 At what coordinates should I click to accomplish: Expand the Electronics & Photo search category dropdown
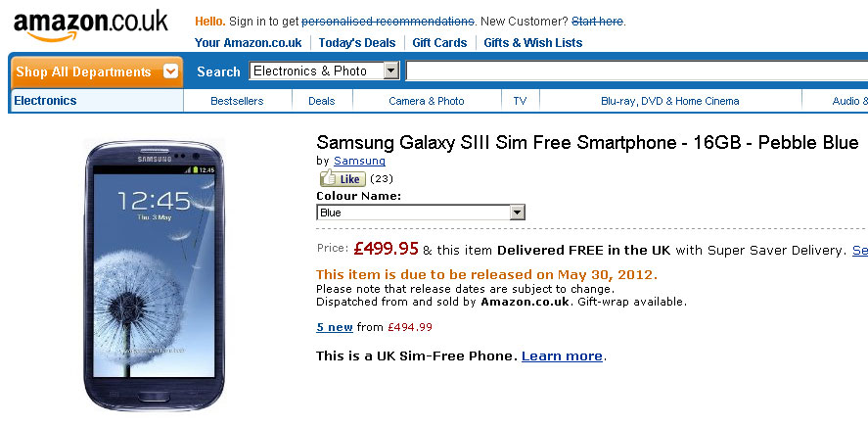[x=391, y=71]
